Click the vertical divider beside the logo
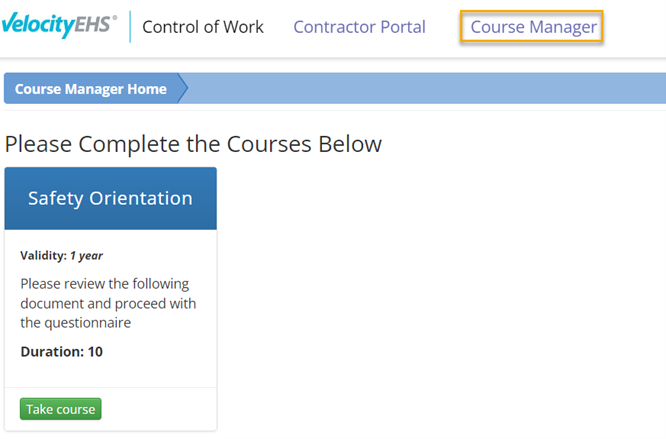This screenshot has width=666, height=439. pos(130,27)
